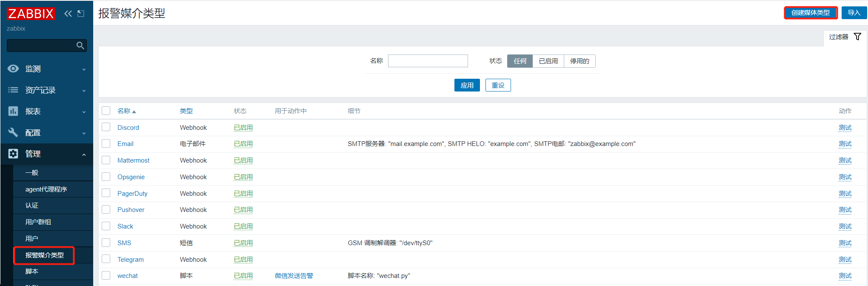The width and height of the screenshot is (868, 286).
Task: Check the Pushover row checkbox
Action: 106,209
